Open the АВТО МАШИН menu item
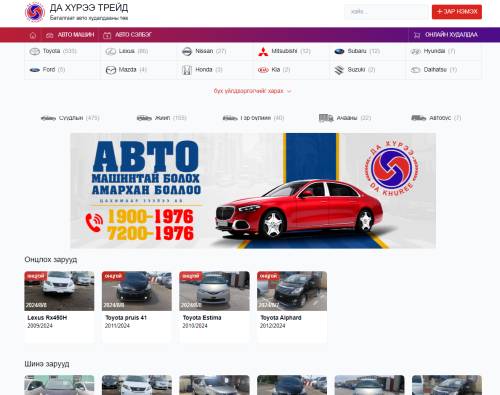 click(x=70, y=35)
